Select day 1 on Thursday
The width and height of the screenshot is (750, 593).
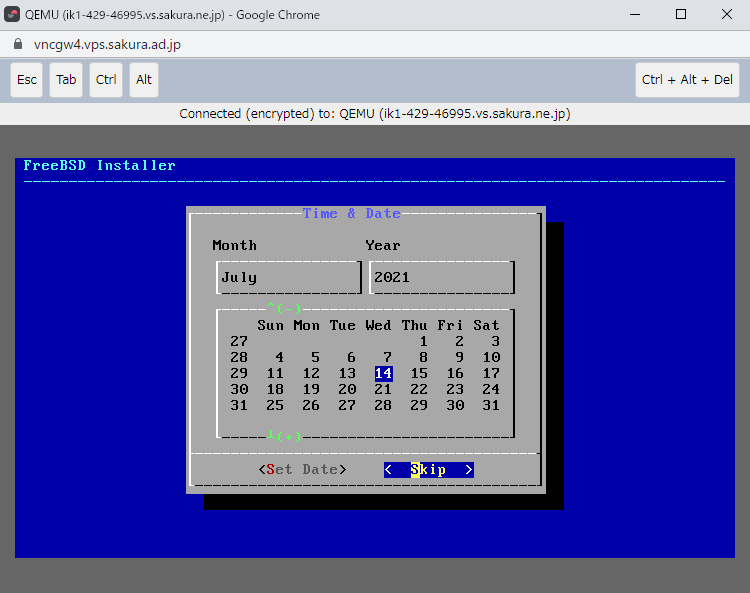click(424, 341)
